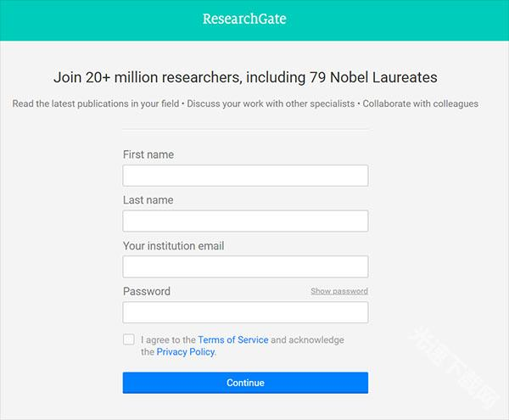Focus the Password entry field
This screenshot has height=420, width=509.
click(x=245, y=312)
